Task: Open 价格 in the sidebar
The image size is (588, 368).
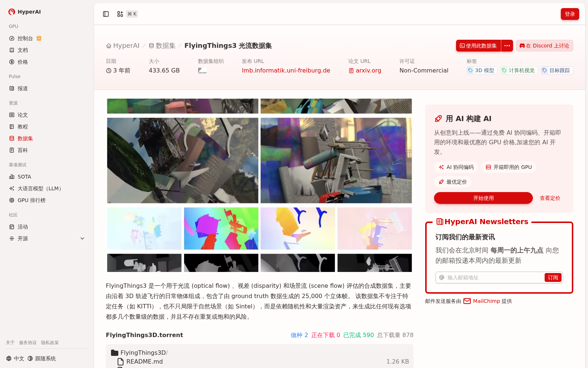Action: point(23,62)
